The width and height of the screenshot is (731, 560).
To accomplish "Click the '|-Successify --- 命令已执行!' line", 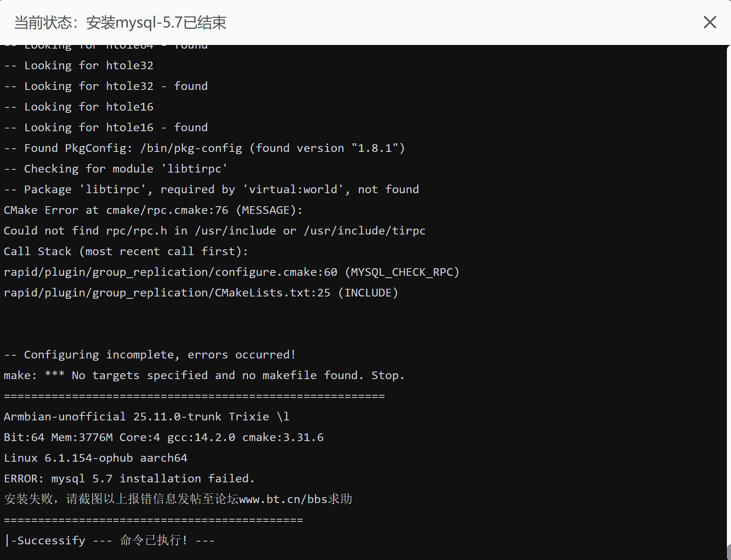I will tap(109, 541).
